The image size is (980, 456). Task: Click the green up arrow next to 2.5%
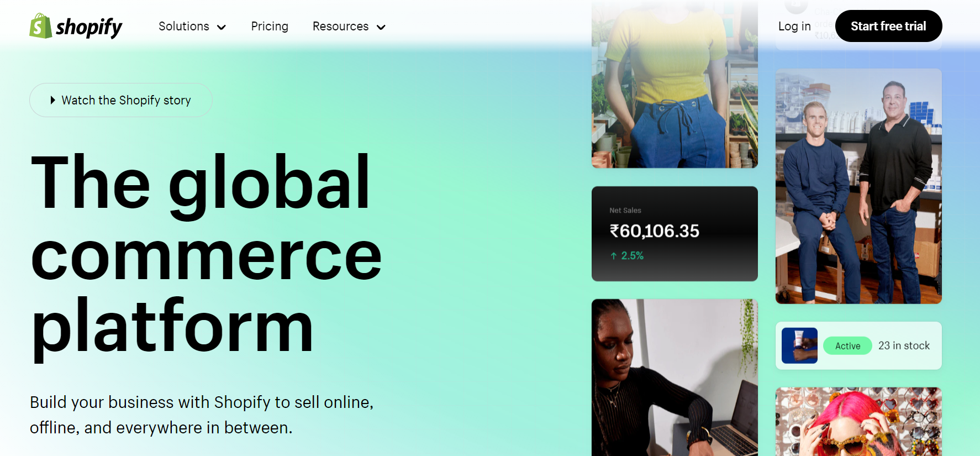point(614,256)
